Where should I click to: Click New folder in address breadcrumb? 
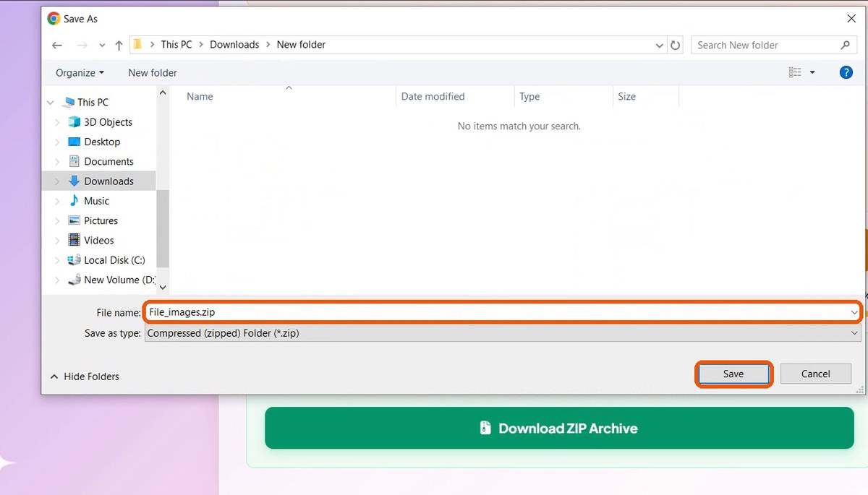point(301,45)
